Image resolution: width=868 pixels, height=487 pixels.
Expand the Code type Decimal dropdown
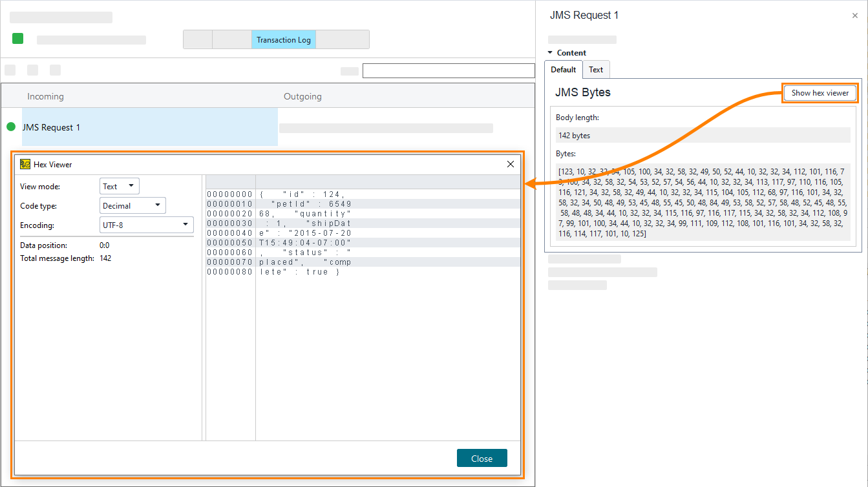(132, 206)
